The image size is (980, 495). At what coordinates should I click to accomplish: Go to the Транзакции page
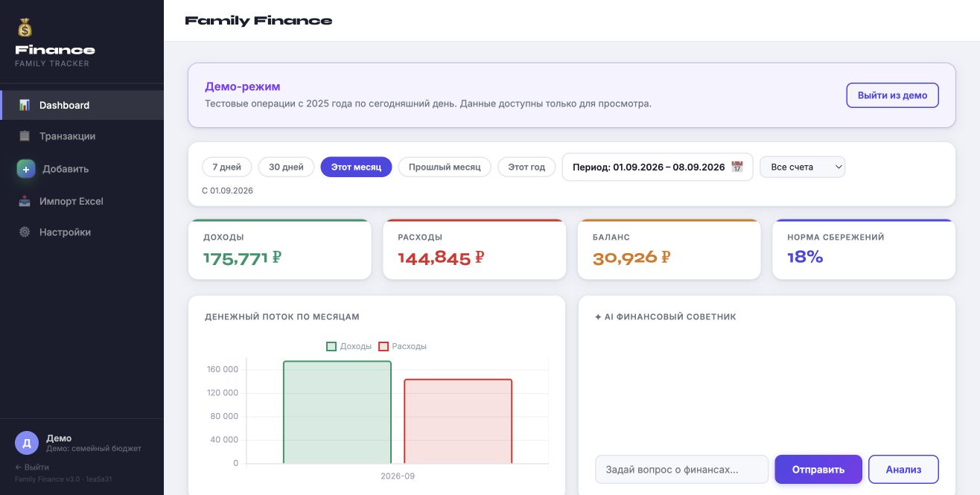click(82, 136)
